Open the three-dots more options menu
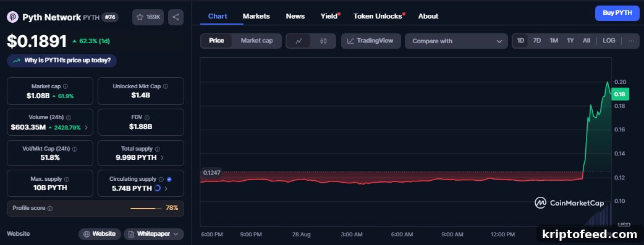Viewport: 644px width, 245px height. pyautogui.click(x=631, y=41)
